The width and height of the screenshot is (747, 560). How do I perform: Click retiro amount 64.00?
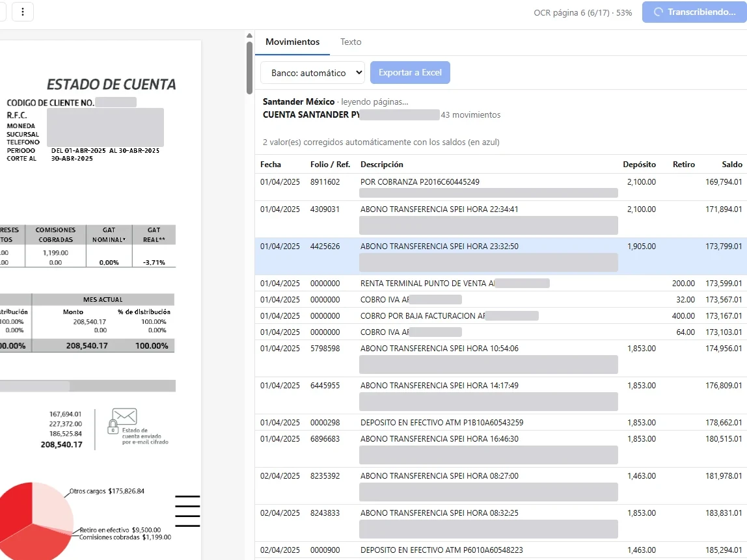click(x=685, y=332)
